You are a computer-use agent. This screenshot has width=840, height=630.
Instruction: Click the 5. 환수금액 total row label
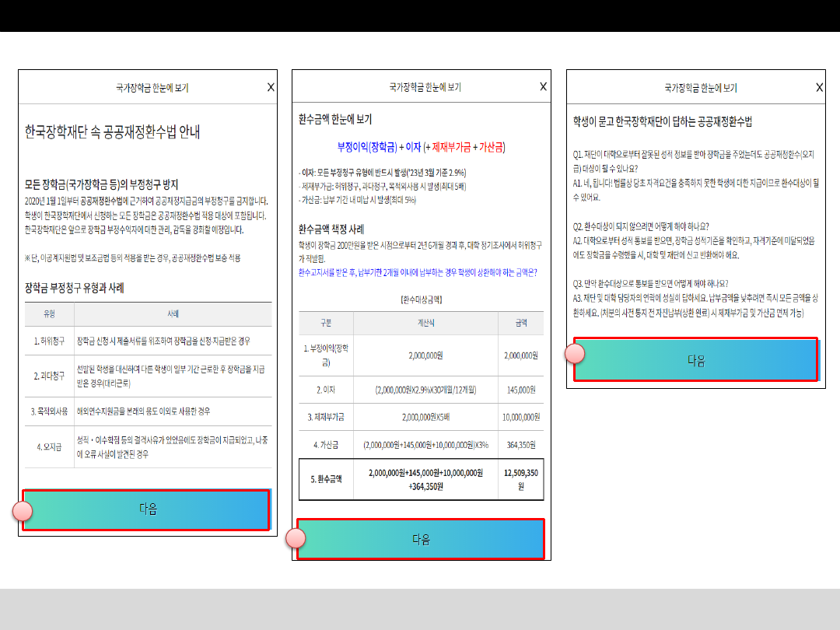(x=326, y=479)
